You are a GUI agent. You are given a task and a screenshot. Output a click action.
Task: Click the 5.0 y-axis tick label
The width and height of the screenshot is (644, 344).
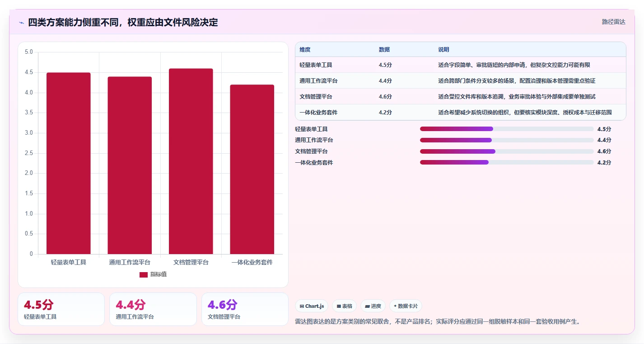[x=29, y=52]
